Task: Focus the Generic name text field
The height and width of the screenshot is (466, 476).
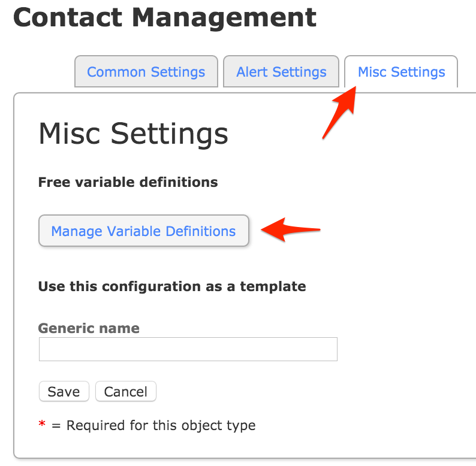Action: pos(188,349)
